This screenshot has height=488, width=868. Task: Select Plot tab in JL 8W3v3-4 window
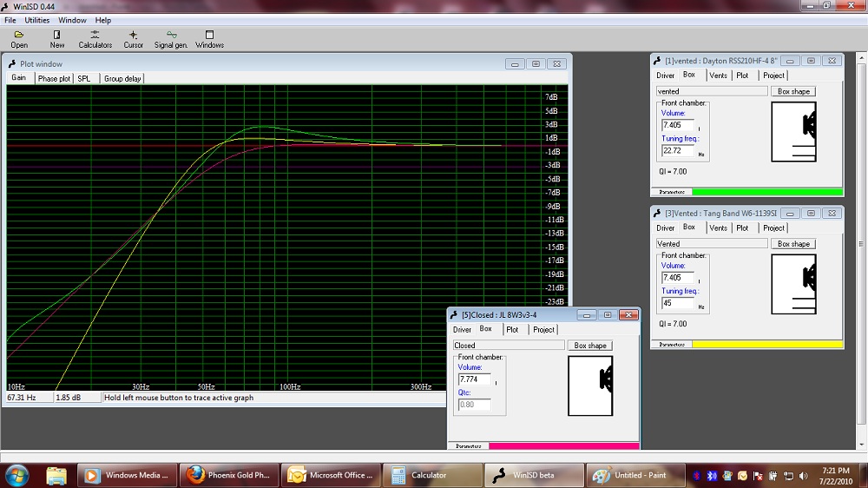pyautogui.click(x=513, y=330)
